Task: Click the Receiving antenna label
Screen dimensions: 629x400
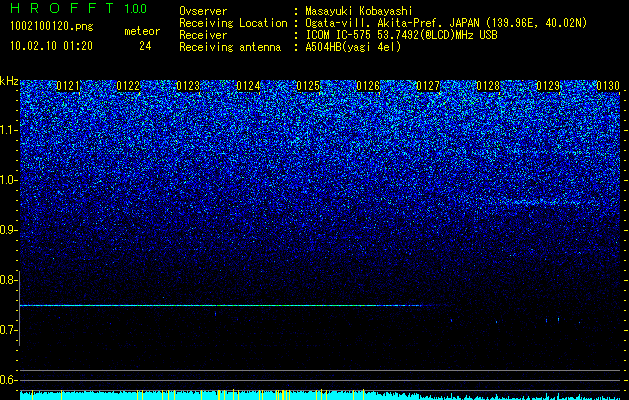Action: click(x=230, y=47)
